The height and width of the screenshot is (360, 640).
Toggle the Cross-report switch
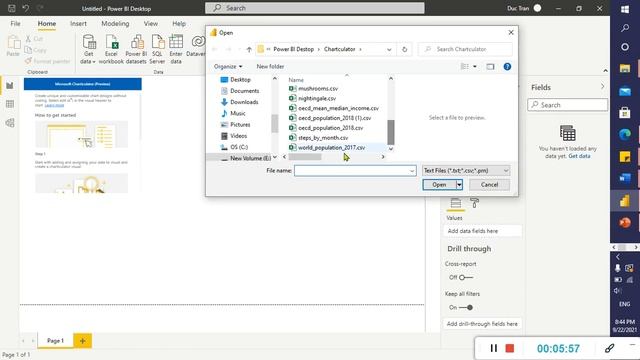(466, 278)
